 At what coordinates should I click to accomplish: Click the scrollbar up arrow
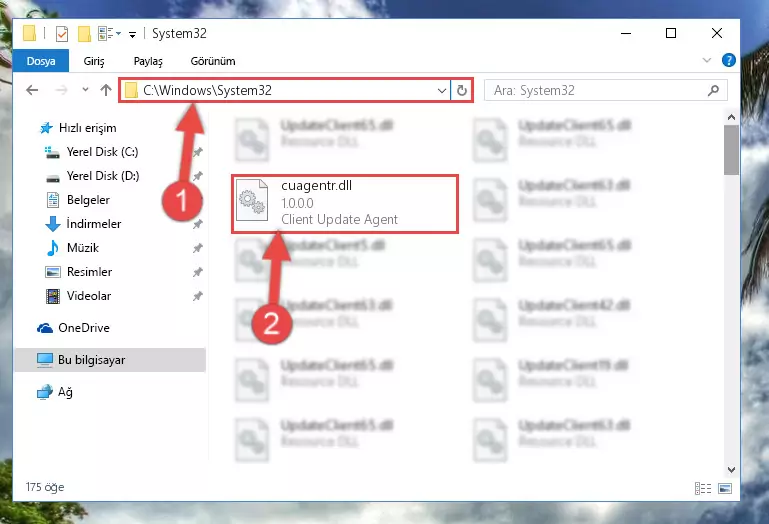click(731, 117)
